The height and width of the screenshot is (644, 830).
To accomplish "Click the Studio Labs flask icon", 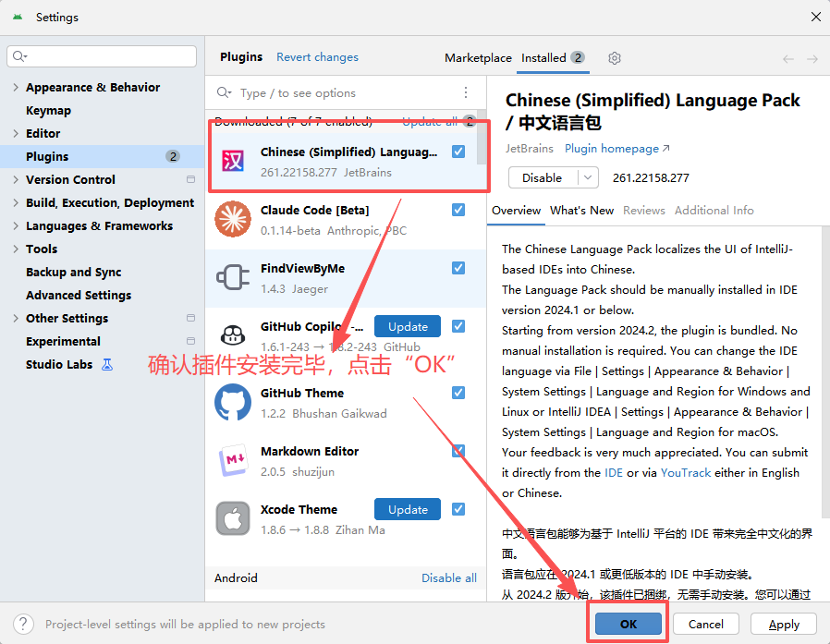I will [x=107, y=365].
